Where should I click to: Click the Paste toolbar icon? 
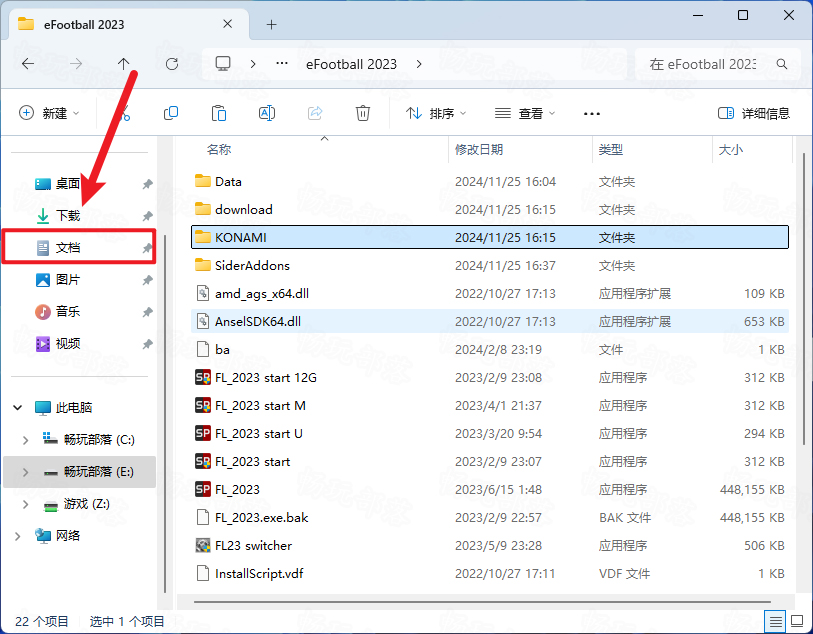[x=219, y=113]
